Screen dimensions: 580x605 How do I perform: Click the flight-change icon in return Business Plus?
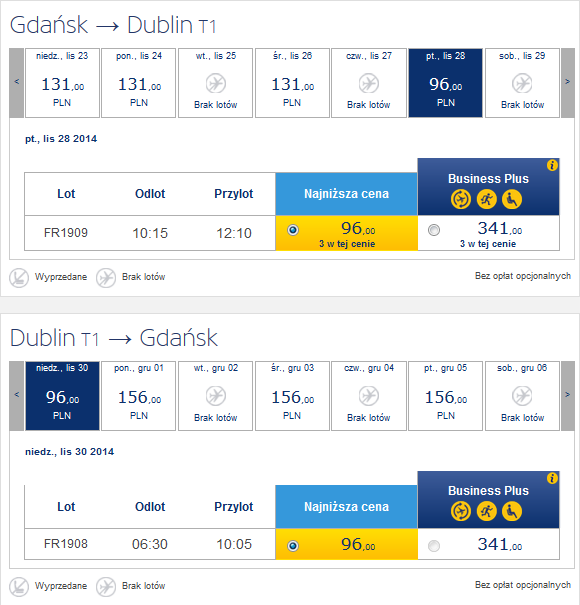pyautogui.click(x=461, y=511)
